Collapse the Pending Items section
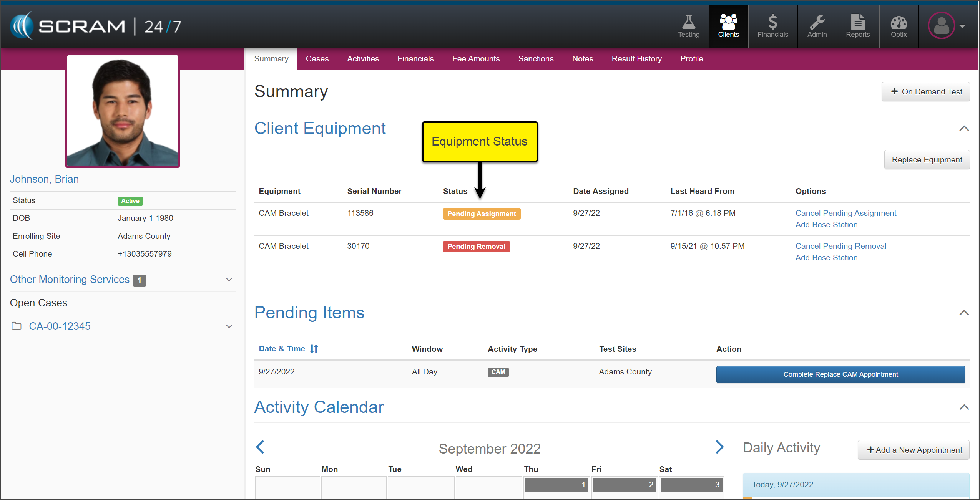This screenshot has width=980, height=500. [964, 313]
